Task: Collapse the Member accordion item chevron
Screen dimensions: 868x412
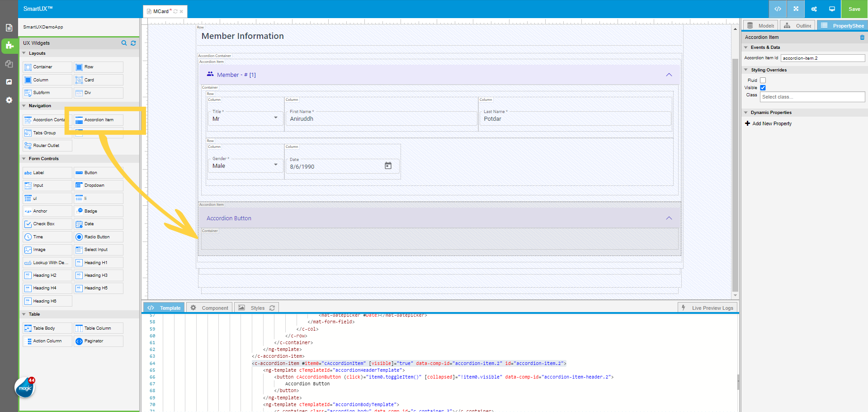Action: [669, 75]
